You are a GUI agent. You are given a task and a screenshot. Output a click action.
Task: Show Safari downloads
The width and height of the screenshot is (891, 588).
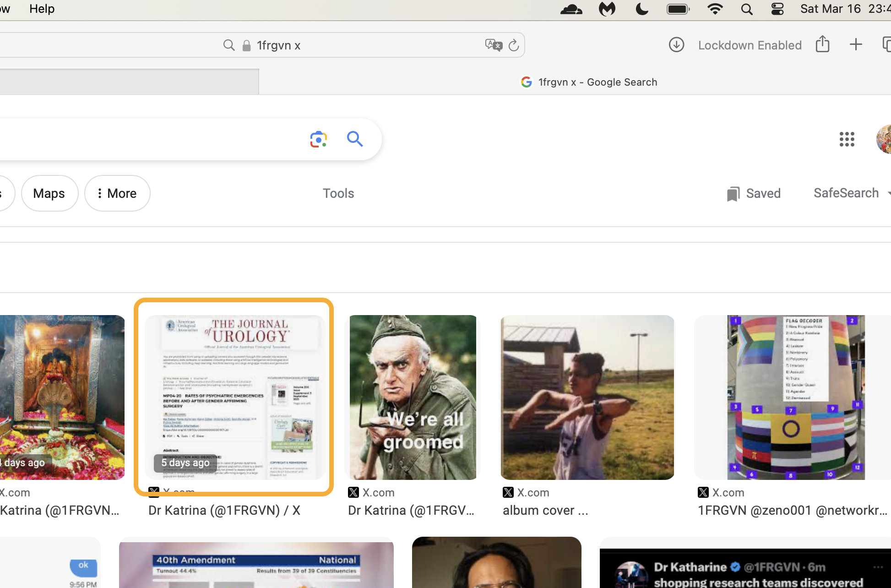(x=676, y=45)
